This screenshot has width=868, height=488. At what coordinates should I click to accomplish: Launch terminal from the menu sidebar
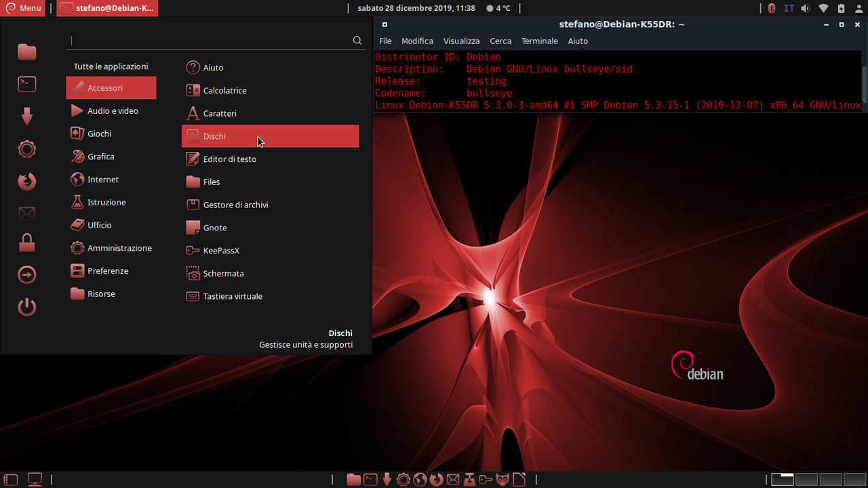pos(27,84)
